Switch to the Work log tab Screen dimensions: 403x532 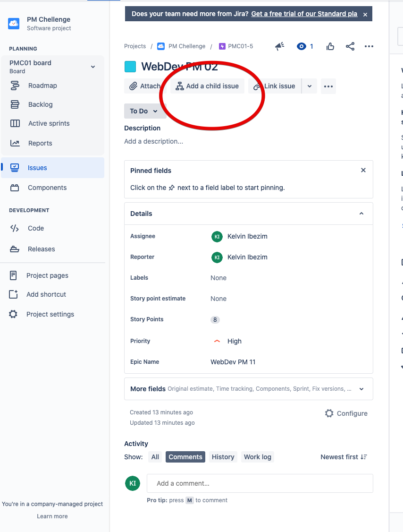[257, 457]
